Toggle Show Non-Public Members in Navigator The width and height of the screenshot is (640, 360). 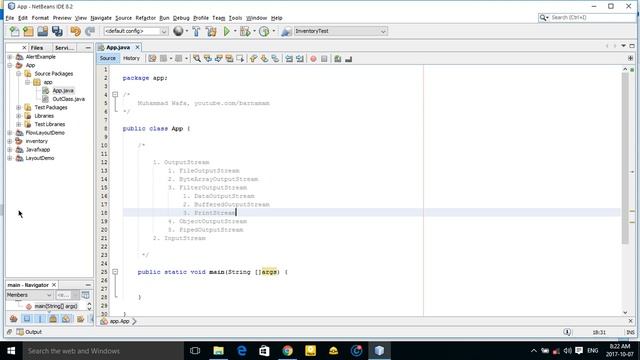coord(53,319)
